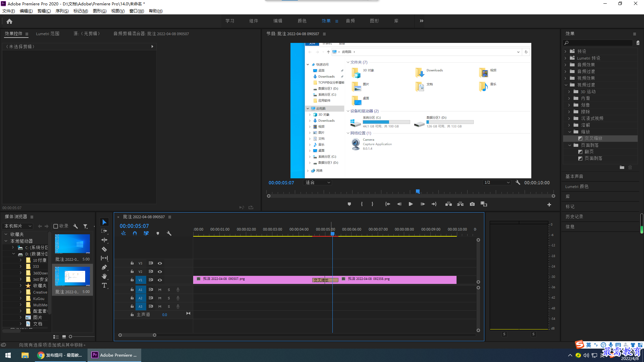Screen dimensions: 644x362
Task: Toggle the 收录 ingest checkbox
Action: 56,226
